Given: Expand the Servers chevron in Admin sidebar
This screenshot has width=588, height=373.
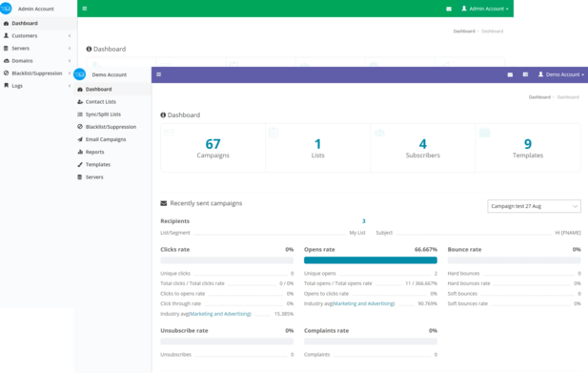Looking at the screenshot, I should 70,48.
